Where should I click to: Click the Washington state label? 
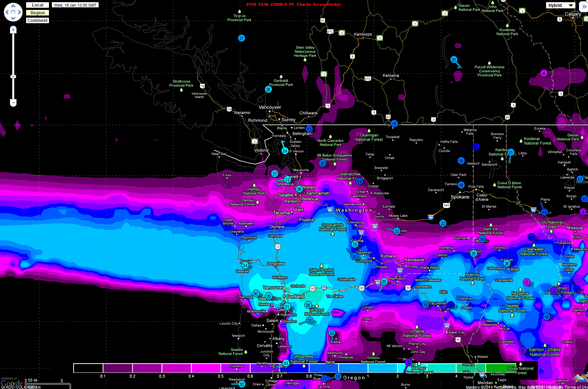tap(354, 210)
